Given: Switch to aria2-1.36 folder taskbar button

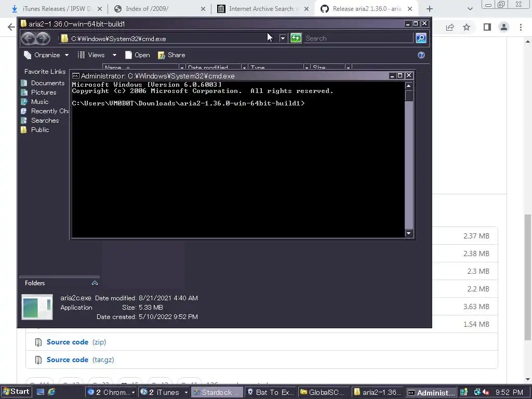Looking at the screenshot, I should [x=377, y=392].
